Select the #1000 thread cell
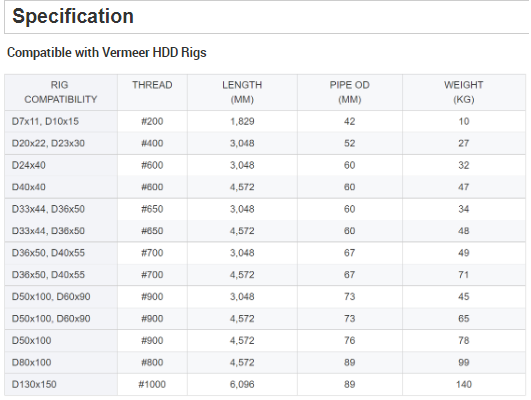Viewport: 531px width, 400px height. point(152,384)
